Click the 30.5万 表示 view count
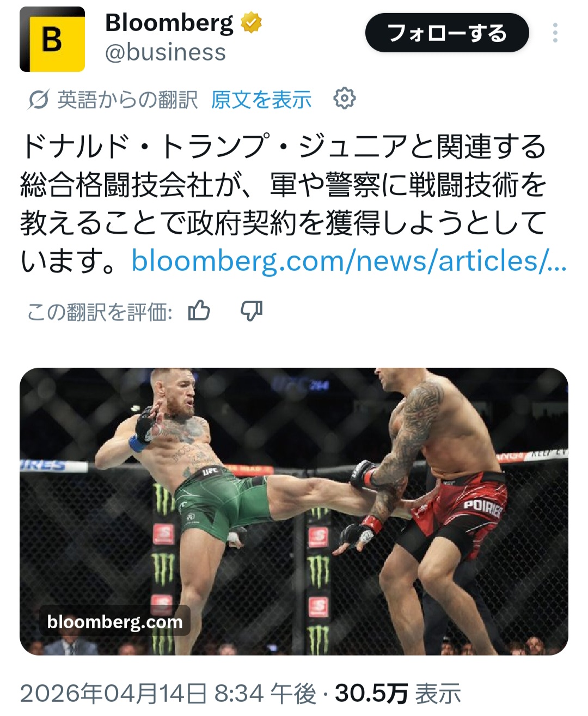 398,694
